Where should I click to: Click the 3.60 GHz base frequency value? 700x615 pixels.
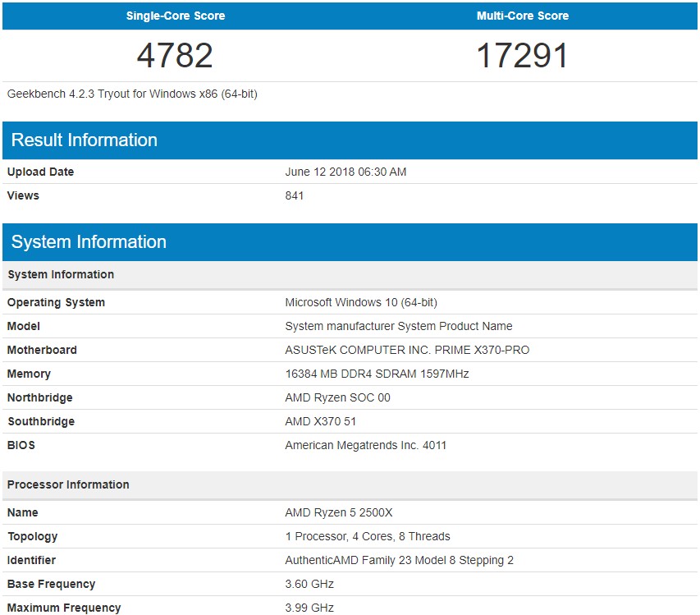click(309, 584)
